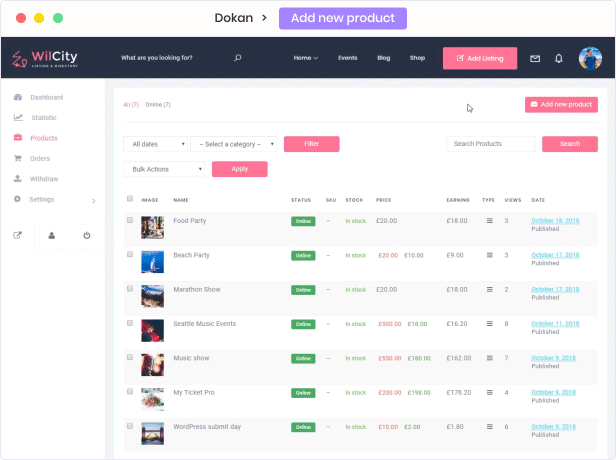
Task: Click the Add new product button in panel
Action: pos(561,104)
